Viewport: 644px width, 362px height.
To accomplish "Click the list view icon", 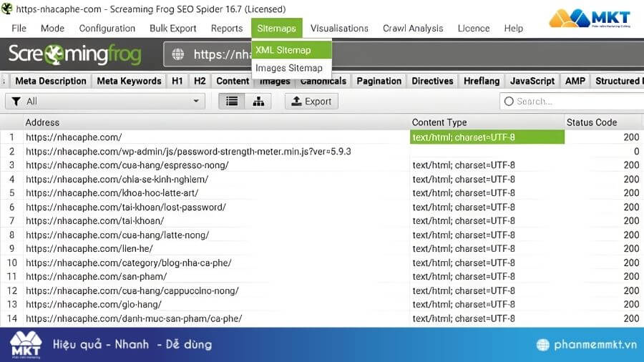I will pyautogui.click(x=231, y=102).
